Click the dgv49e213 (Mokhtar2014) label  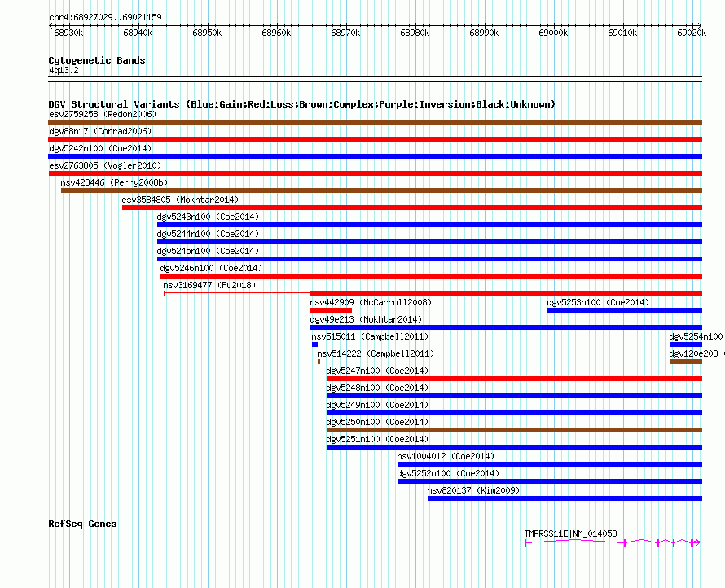(366, 319)
